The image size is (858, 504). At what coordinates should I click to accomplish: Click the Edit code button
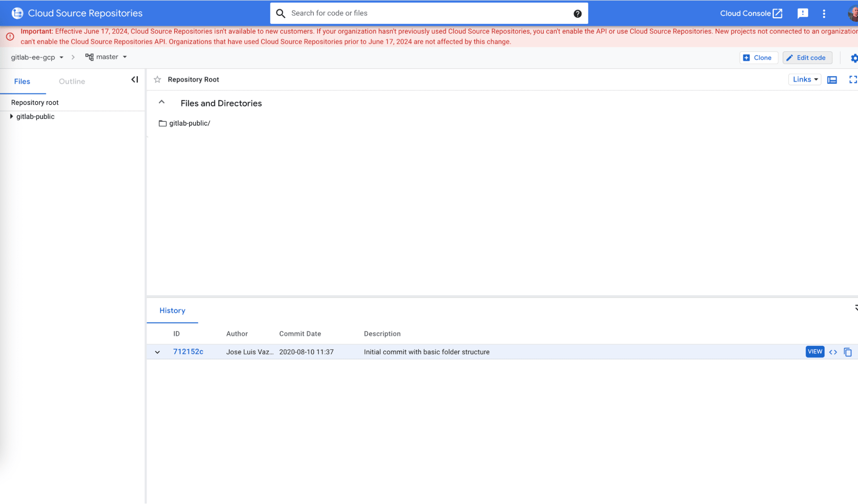(x=807, y=58)
